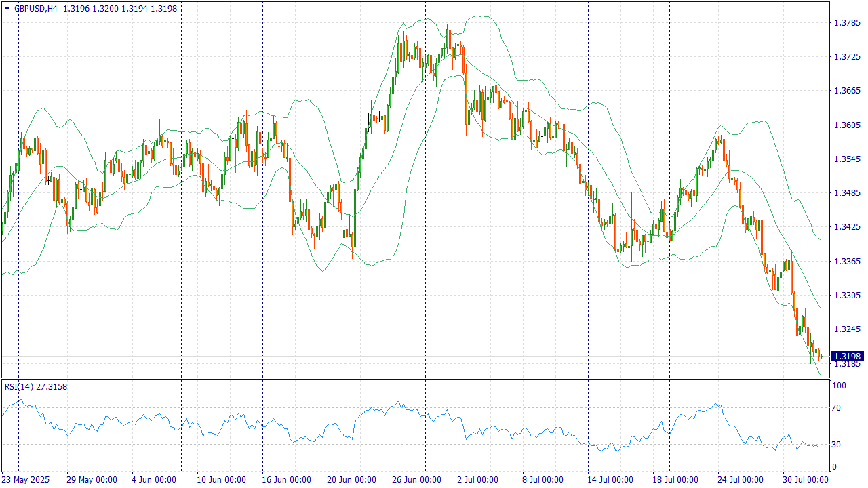Click the 4 Jun 00:00 date label
This screenshot has width=868, height=488.
coord(153,480)
